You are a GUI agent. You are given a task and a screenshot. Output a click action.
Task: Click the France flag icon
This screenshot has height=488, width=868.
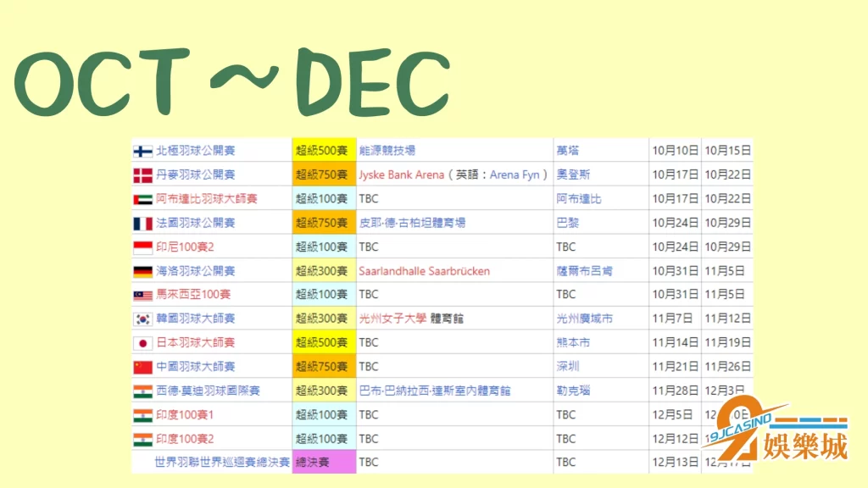point(142,223)
